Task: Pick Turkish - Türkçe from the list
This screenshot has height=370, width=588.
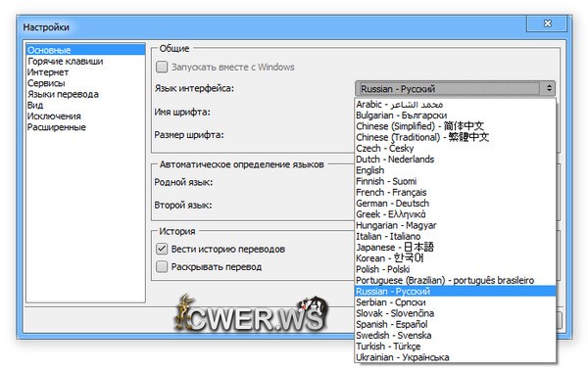Action: click(x=455, y=347)
